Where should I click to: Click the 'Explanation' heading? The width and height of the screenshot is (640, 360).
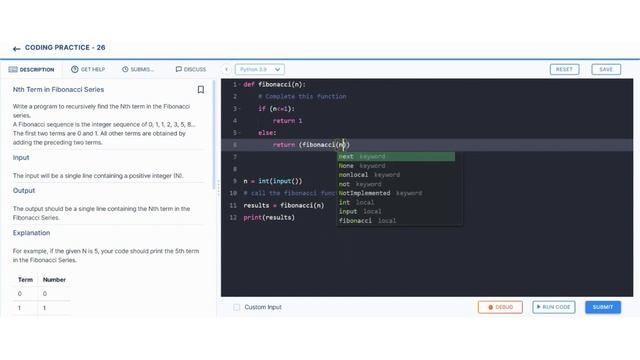pyautogui.click(x=31, y=233)
